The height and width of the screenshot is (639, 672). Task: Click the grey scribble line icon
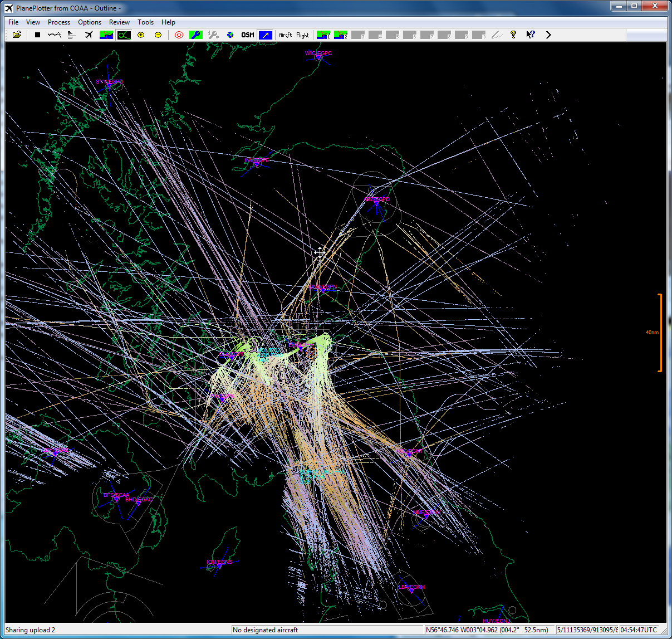point(497,35)
